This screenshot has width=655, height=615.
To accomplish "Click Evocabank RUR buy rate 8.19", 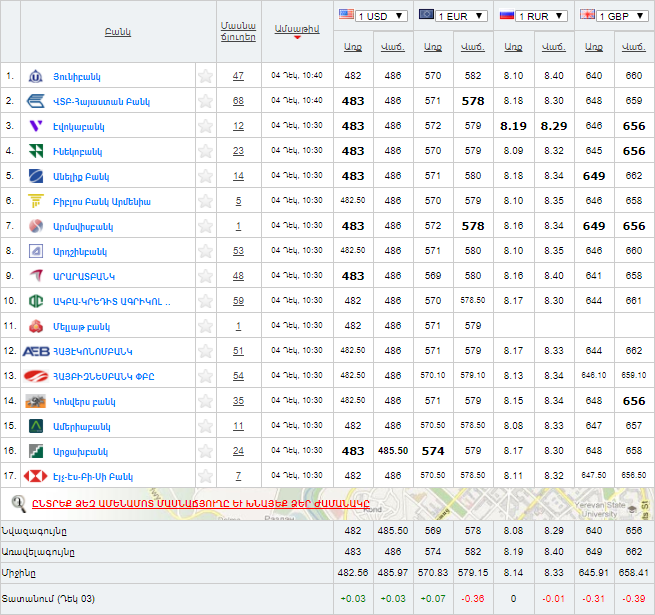I will tap(513, 126).
